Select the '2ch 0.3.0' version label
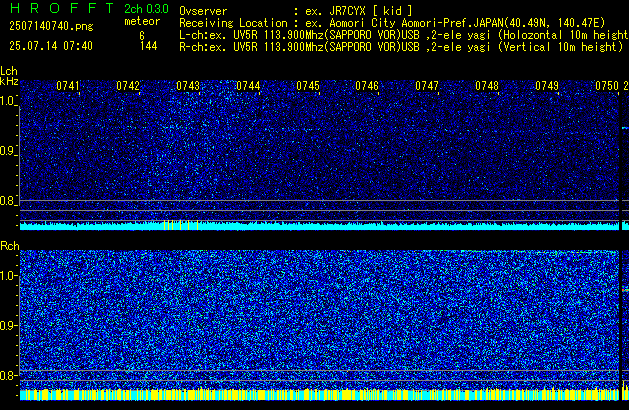This screenshot has height=410, width=629. 146,9
